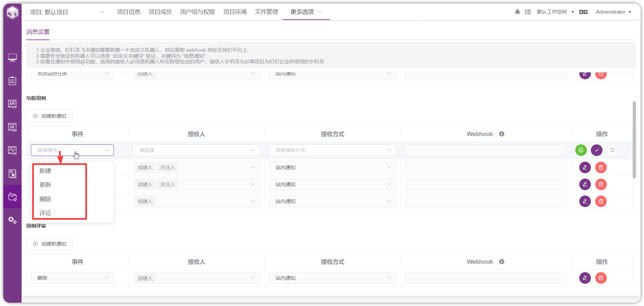
Task: Click 创建新通知 under 用例评审
Action: pos(49,244)
